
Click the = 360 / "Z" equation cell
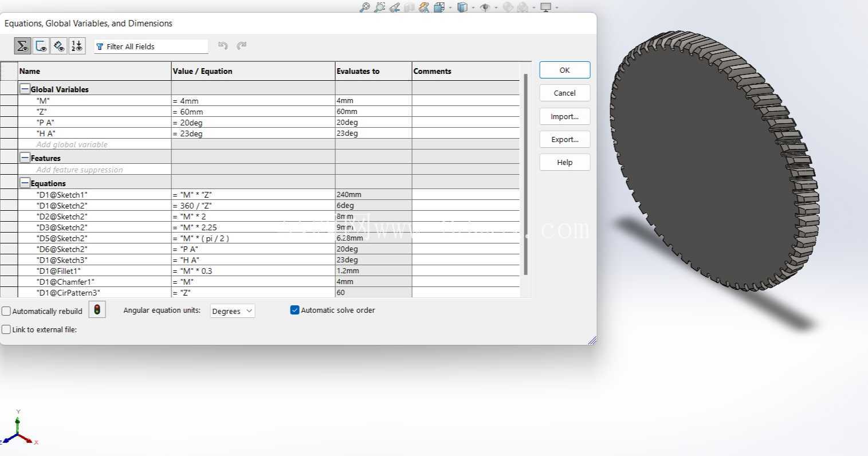[253, 206]
